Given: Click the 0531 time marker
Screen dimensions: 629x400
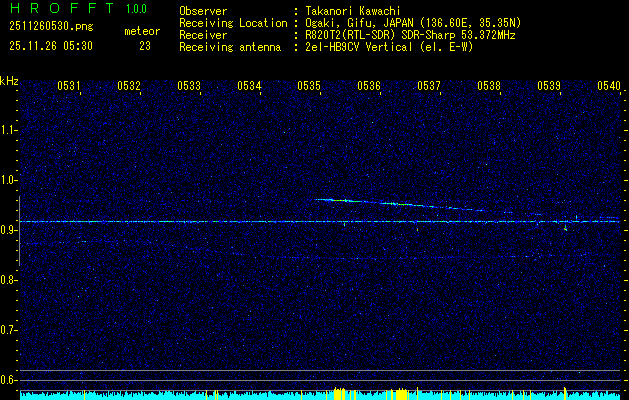Looking at the screenshot, I should click(69, 87).
